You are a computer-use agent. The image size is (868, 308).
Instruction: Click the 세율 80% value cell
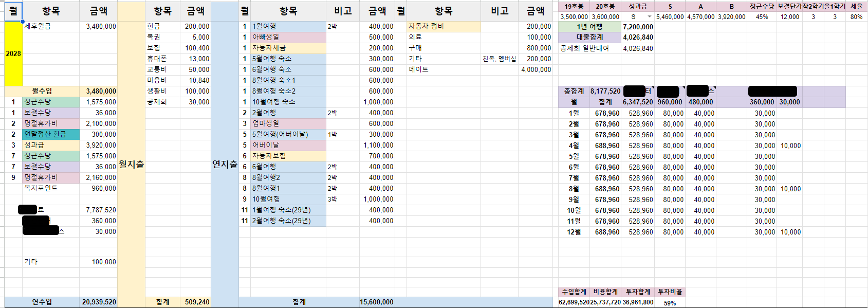(x=856, y=17)
